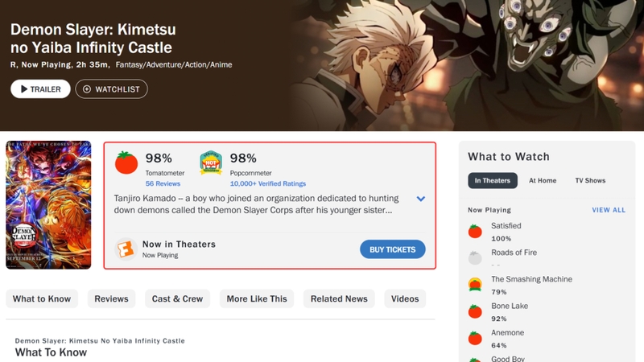Open the 56 Reviews link
The height and width of the screenshot is (362, 644).
click(163, 184)
